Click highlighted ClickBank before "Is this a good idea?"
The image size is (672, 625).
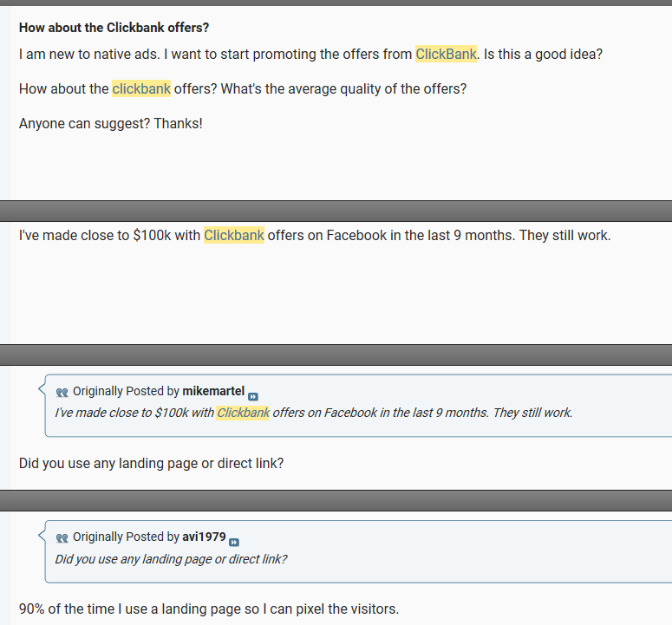click(446, 54)
